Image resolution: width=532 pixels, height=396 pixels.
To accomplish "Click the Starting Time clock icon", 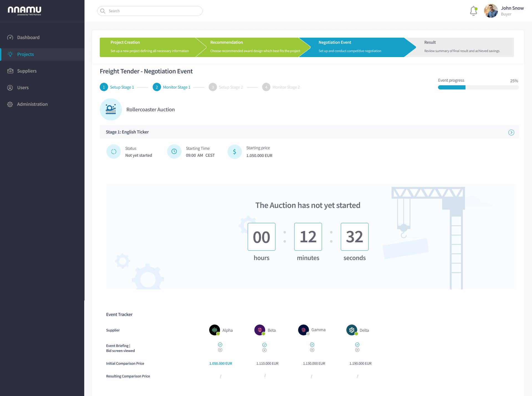I will (x=174, y=151).
